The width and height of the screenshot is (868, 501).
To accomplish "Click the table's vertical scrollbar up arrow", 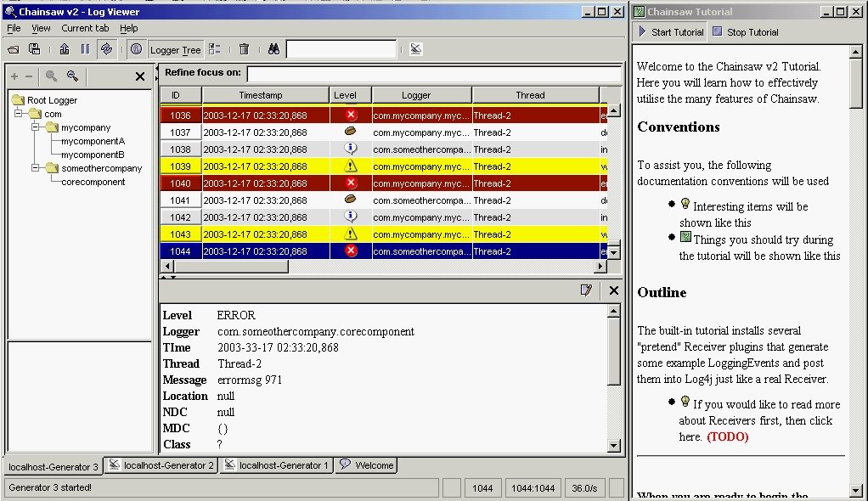I will tap(614, 110).
